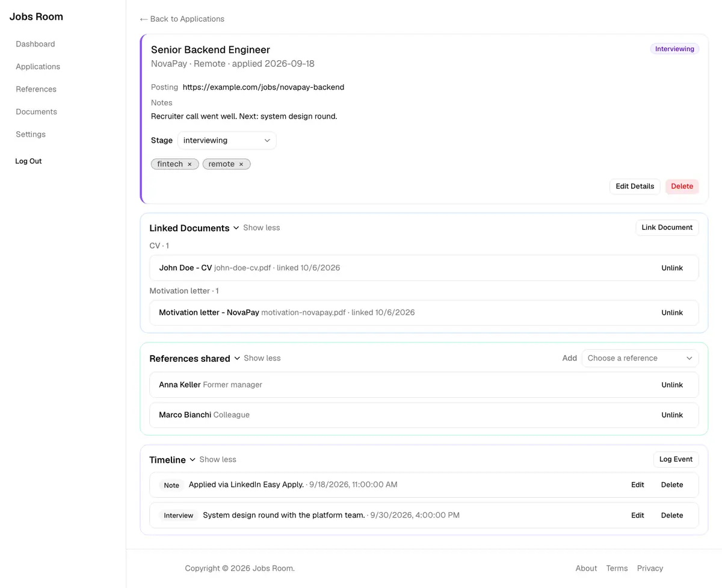Click the Note badge in the timeline
Viewport: 722px width, 588px height.
coord(171,485)
